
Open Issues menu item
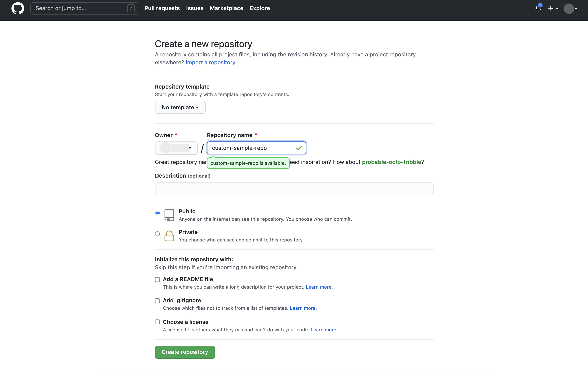194,8
